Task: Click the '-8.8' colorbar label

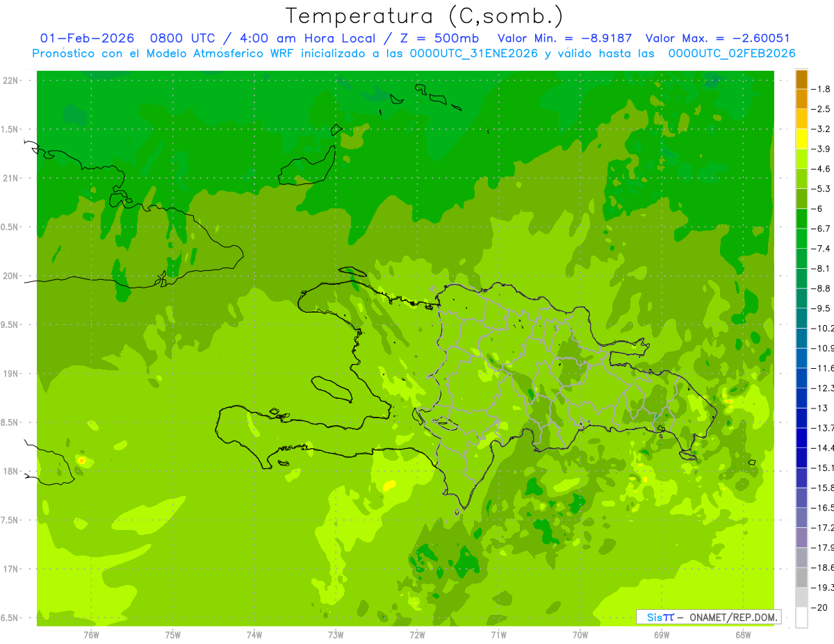Action: [821, 288]
